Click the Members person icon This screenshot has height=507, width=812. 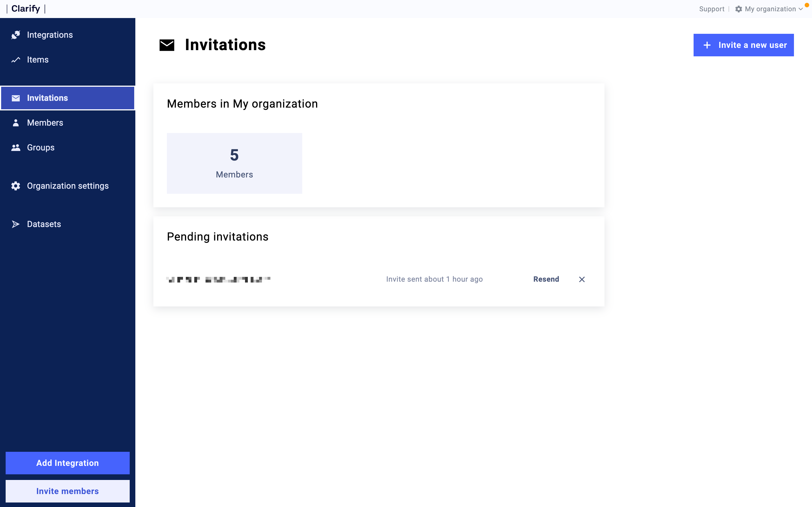(16, 123)
